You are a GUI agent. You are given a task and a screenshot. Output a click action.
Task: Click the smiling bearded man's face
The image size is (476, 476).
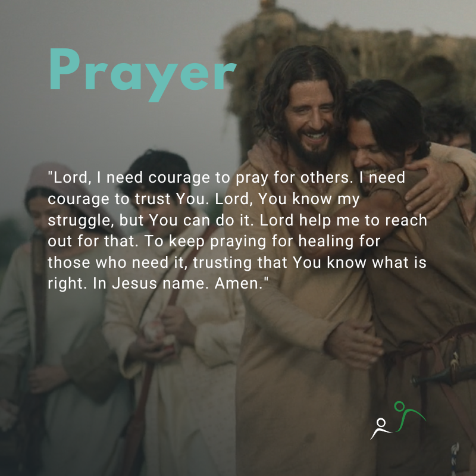click(x=309, y=121)
